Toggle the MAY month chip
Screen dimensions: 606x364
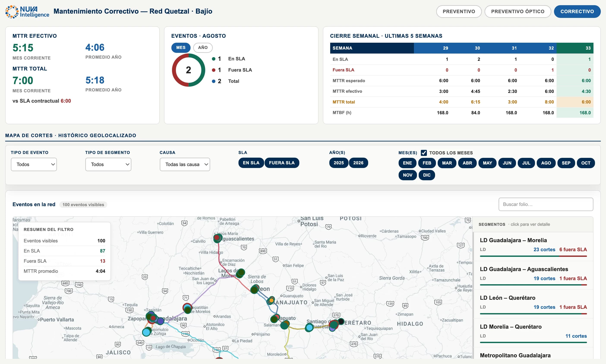click(x=487, y=163)
